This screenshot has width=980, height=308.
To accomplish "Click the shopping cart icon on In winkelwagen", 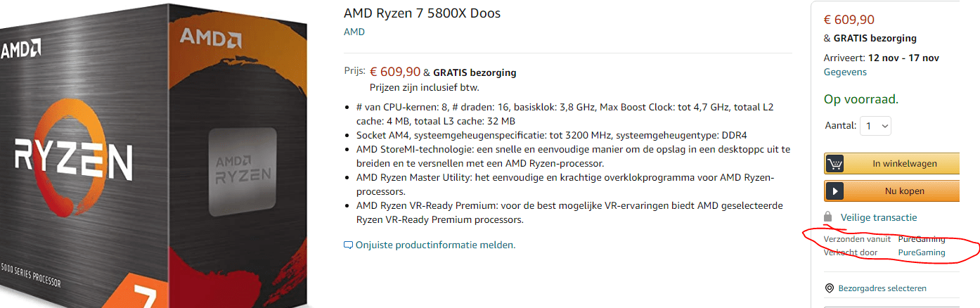I will 834,164.
